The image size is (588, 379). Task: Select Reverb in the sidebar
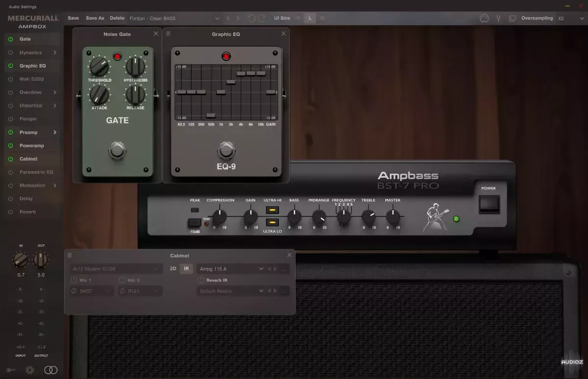[27, 212]
